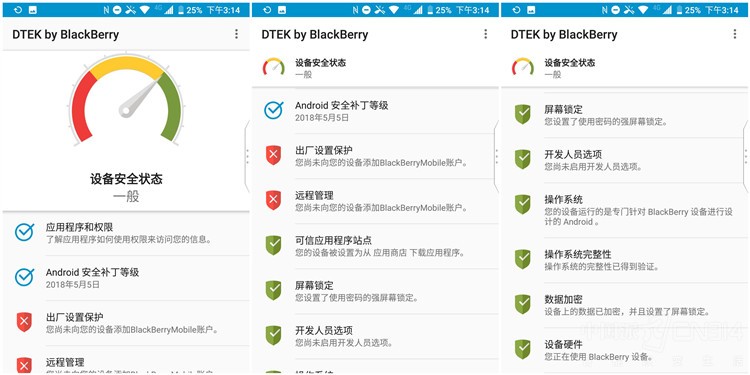Tap 设备安全状态 header text on right screen
Viewport: 750px width, 375px height.
click(x=570, y=63)
